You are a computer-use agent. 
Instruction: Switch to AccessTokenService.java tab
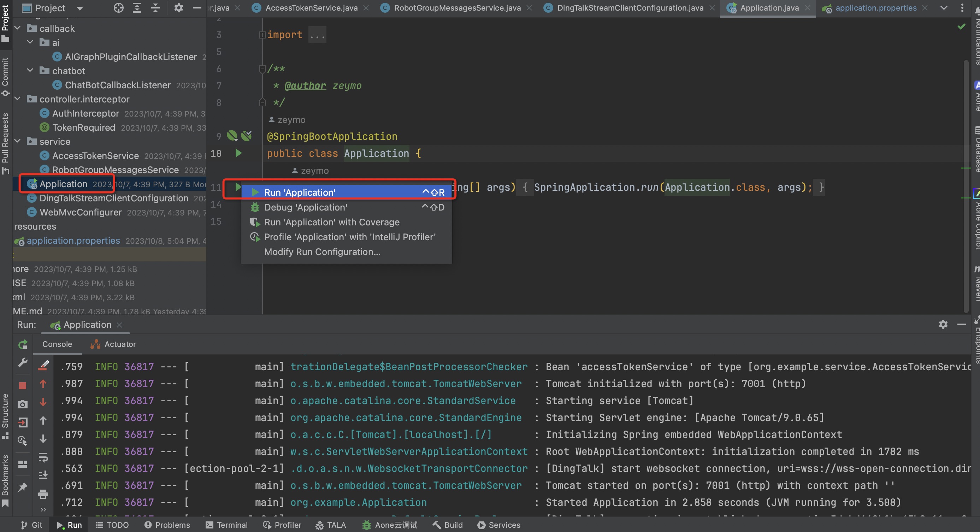[311, 8]
